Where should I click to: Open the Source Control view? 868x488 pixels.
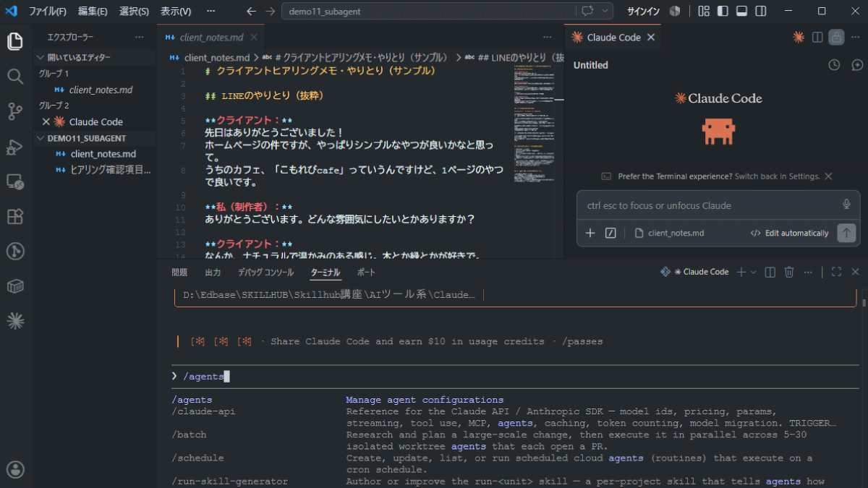(x=15, y=111)
